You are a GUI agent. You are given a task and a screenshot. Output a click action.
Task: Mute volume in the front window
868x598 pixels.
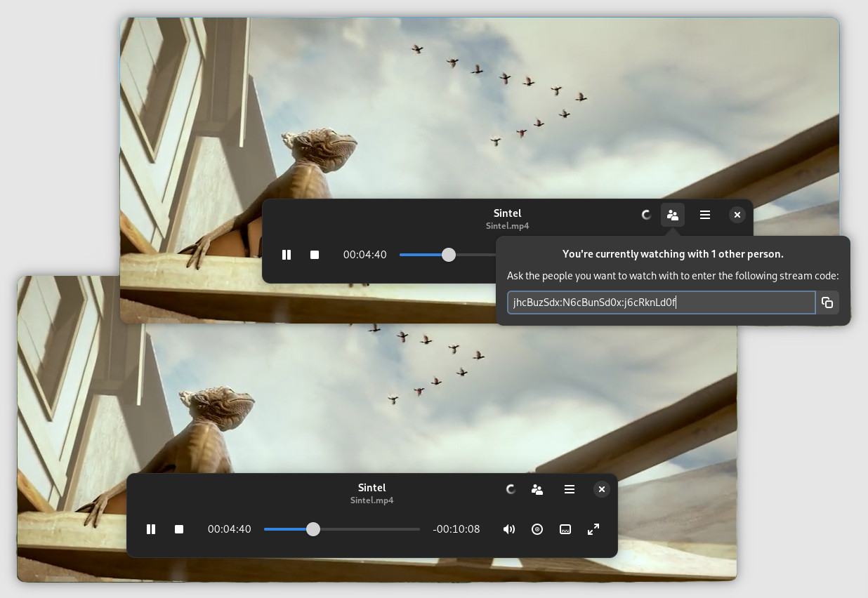click(509, 529)
